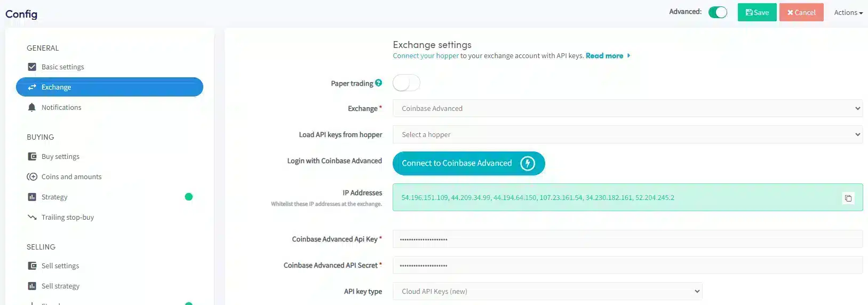Click the Load API keys from hopper label
The width and height of the screenshot is (868, 305).
[340, 134]
